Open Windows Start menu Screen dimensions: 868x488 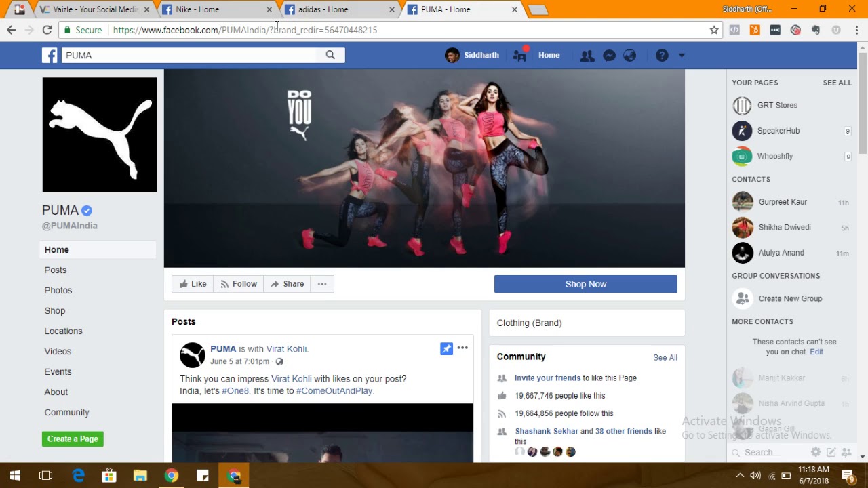(15, 476)
